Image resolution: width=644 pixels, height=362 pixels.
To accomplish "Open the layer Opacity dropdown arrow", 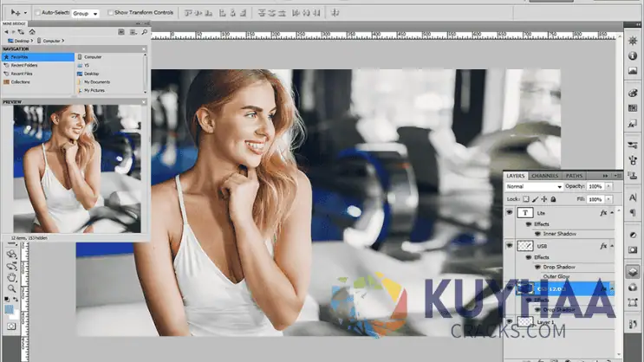I will click(608, 186).
